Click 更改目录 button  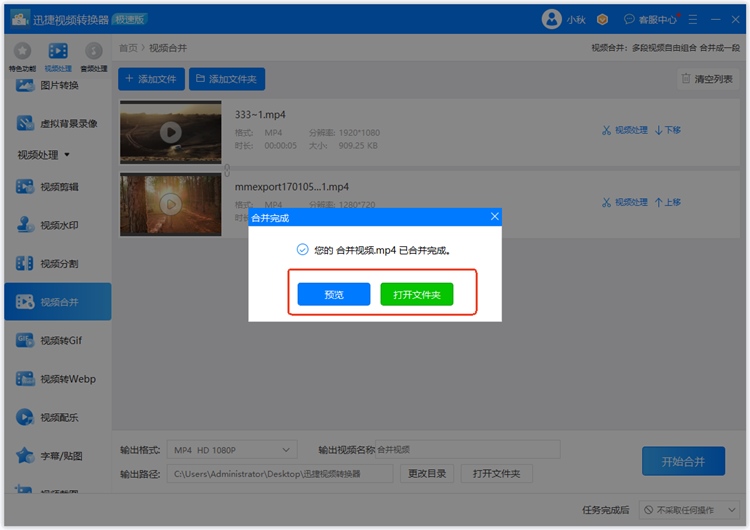coord(427,474)
